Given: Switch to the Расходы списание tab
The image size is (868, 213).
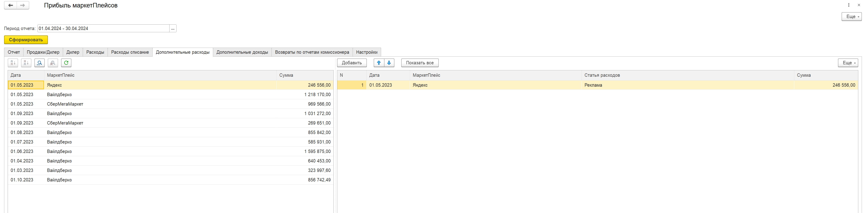Looking at the screenshot, I should 130,52.
